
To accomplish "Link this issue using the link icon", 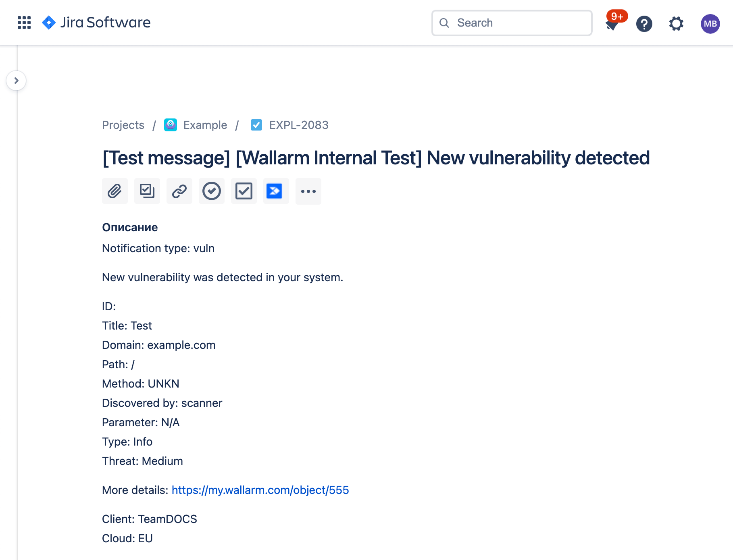I will pyautogui.click(x=179, y=191).
